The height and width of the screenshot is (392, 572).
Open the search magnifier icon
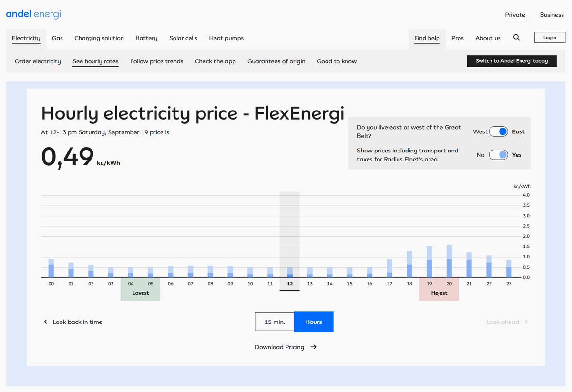click(517, 38)
